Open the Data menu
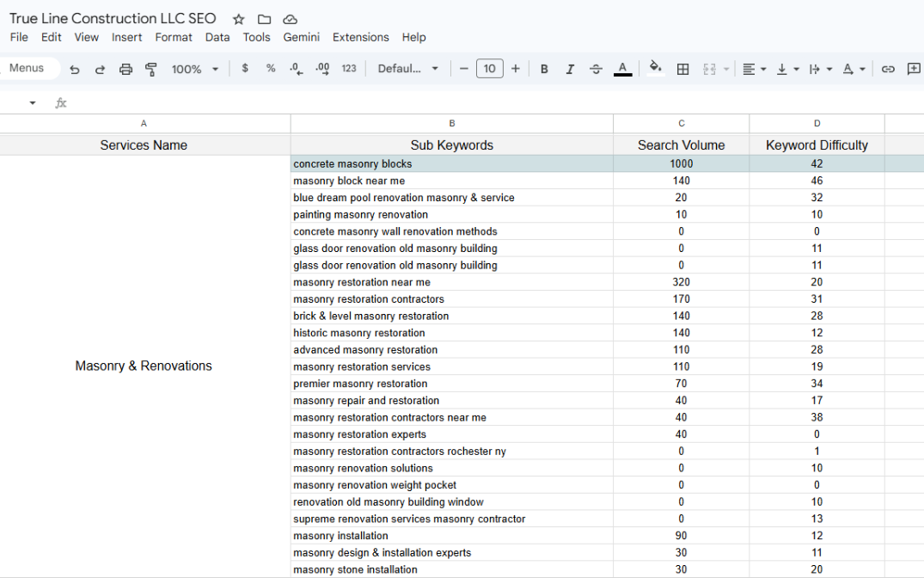The image size is (924, 578). coord(217,37)
